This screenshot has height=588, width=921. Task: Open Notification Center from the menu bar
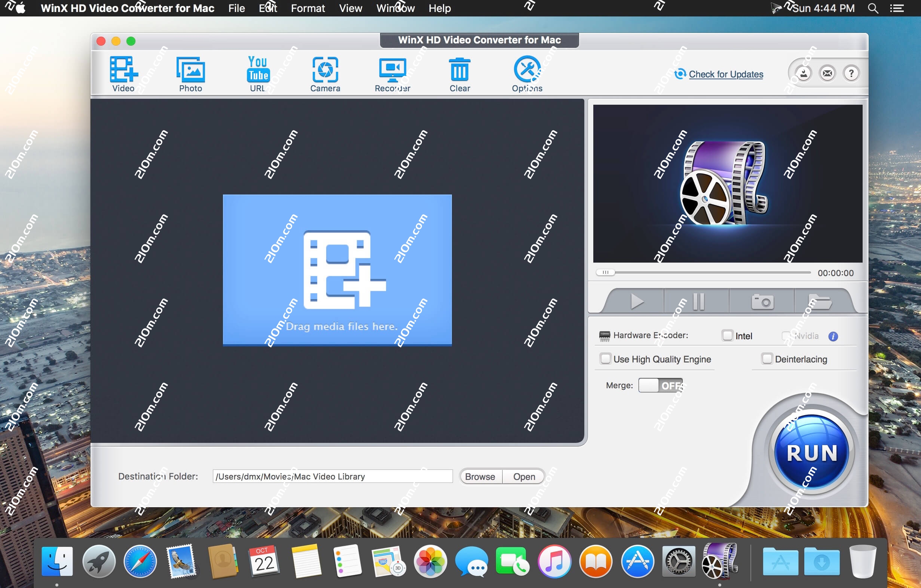click(x=897, y=8)
